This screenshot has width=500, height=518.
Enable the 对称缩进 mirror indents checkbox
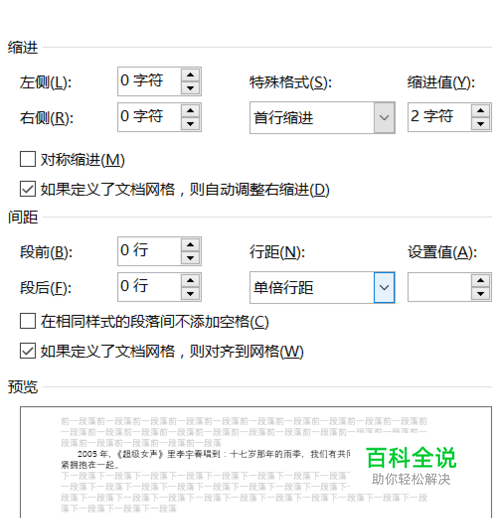tap(28, 159)
